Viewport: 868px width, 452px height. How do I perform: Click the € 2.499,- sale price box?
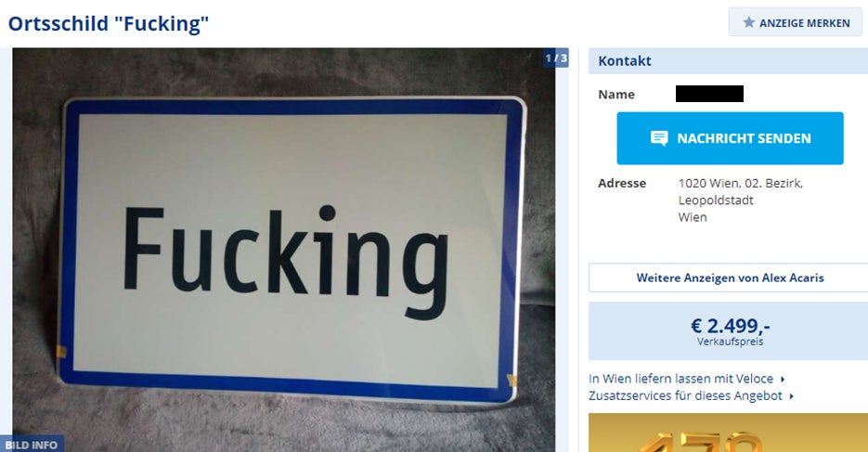click(x=728, y=330)
